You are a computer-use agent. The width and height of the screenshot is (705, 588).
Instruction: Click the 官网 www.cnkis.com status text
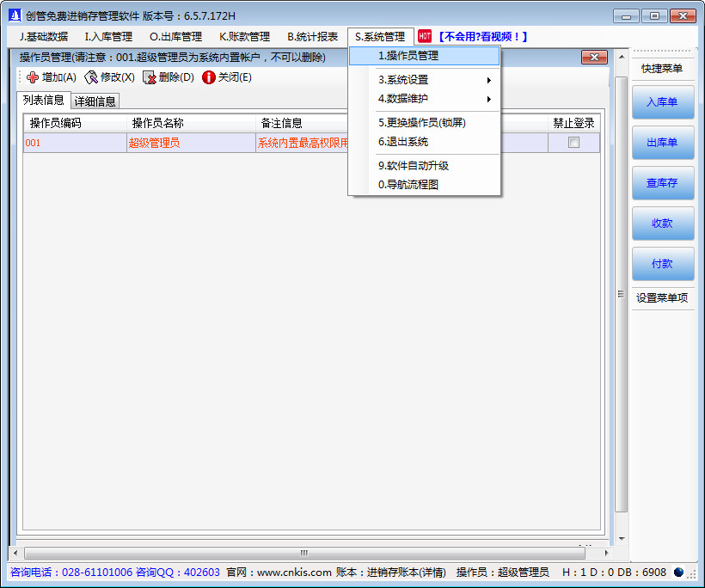click(x=279, y=573)
